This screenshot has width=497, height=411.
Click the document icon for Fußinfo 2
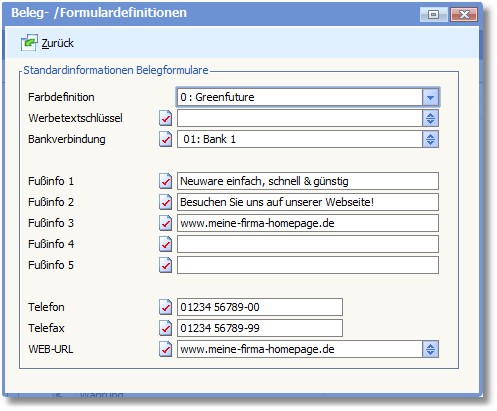(165, 202)
